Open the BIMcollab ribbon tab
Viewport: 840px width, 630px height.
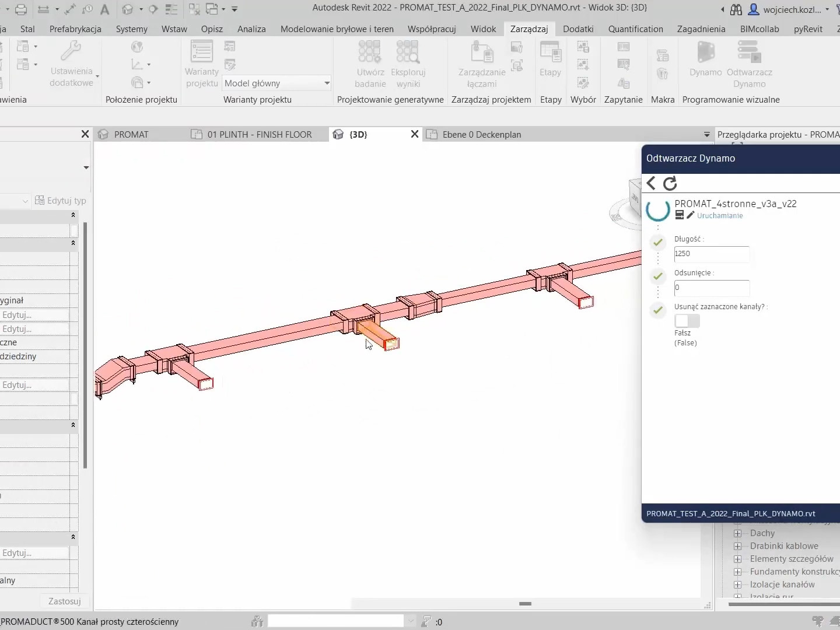759,29
